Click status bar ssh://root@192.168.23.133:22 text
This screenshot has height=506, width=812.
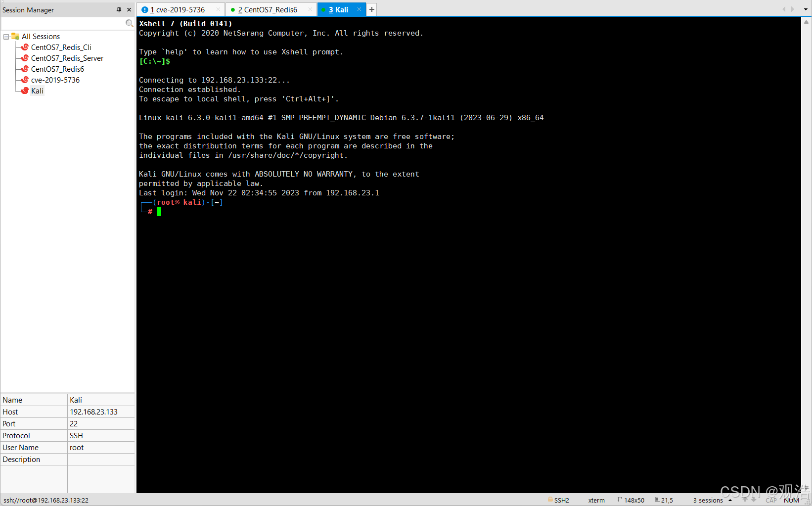click(46, 500)
